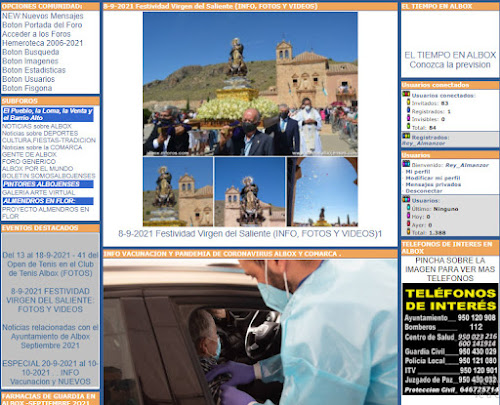Click the 'PINCHA SOBRE LA IMAGEN' text
The width and height of the screenshot is (500, 405).
point(450,269)
